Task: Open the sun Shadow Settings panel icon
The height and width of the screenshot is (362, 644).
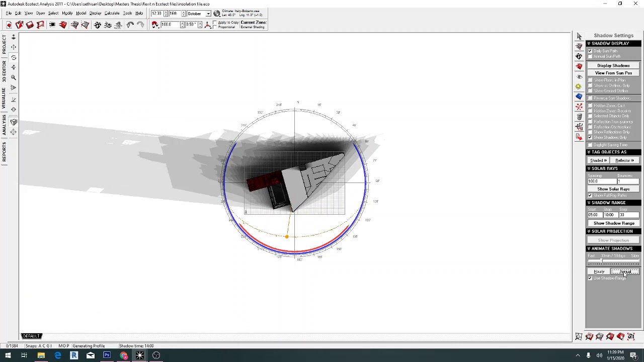Action: [x=579, y=86]
